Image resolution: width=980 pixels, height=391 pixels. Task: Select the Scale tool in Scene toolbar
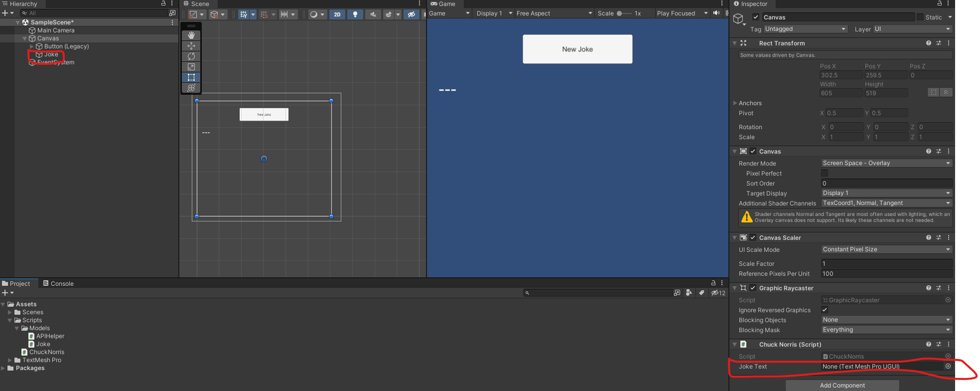[191, 67]
